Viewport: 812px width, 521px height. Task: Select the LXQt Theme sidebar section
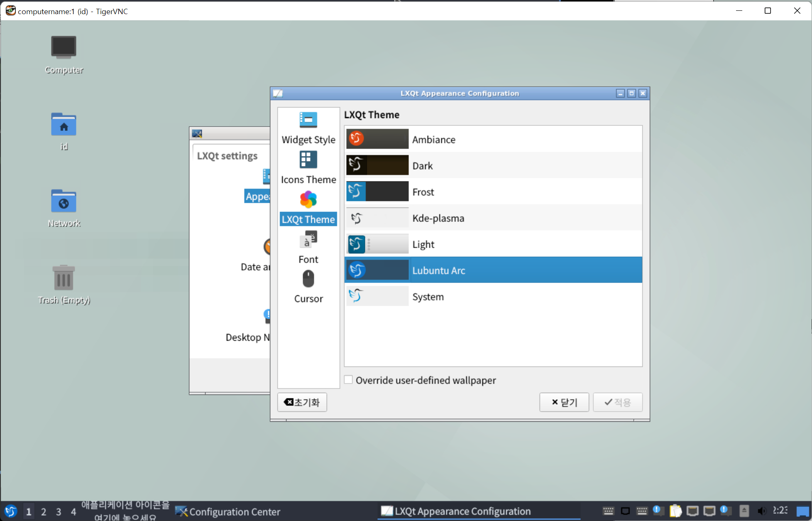tap(308, 208)
